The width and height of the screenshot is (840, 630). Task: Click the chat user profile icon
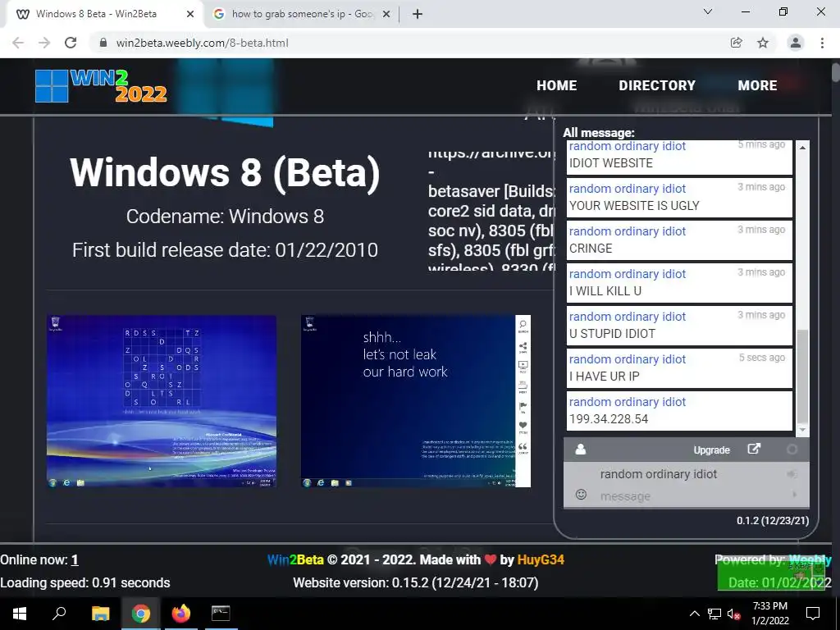[x=580, y=450]
